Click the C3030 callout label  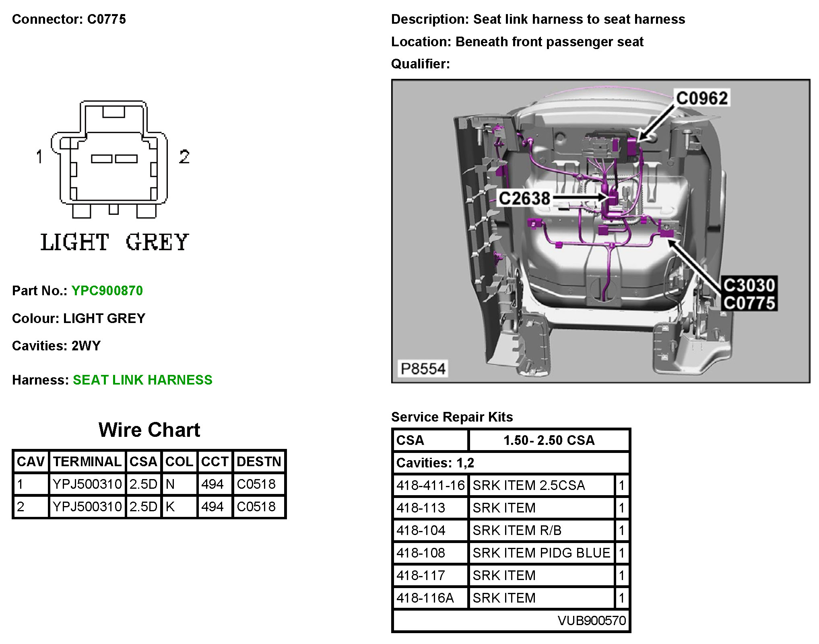749,285
